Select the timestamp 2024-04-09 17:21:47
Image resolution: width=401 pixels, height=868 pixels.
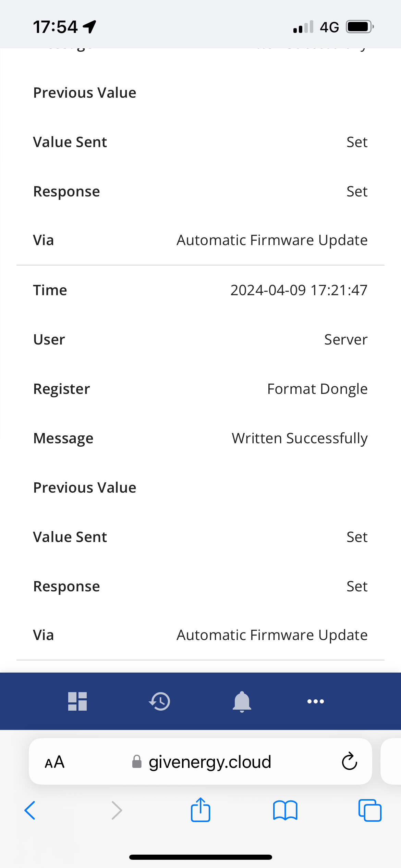299,290
